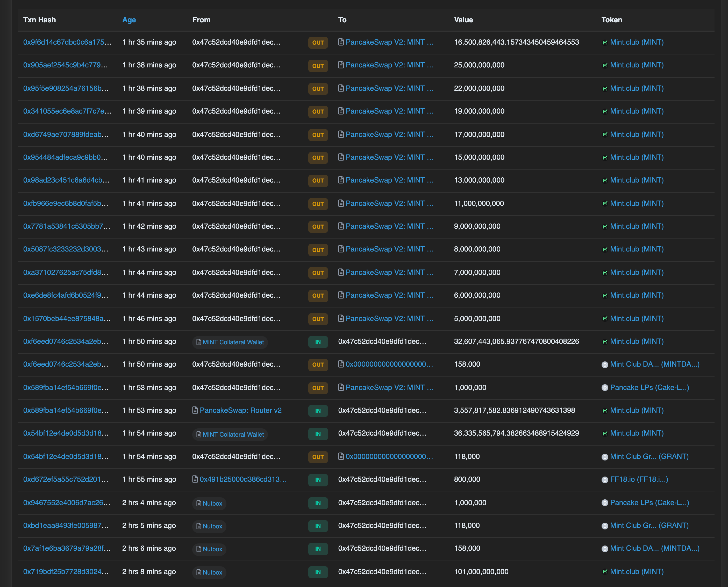Open transaction 0xd672ef5a55c752d201
The width and height of the screenshot is (728, 587).
[x=66, y=479]
